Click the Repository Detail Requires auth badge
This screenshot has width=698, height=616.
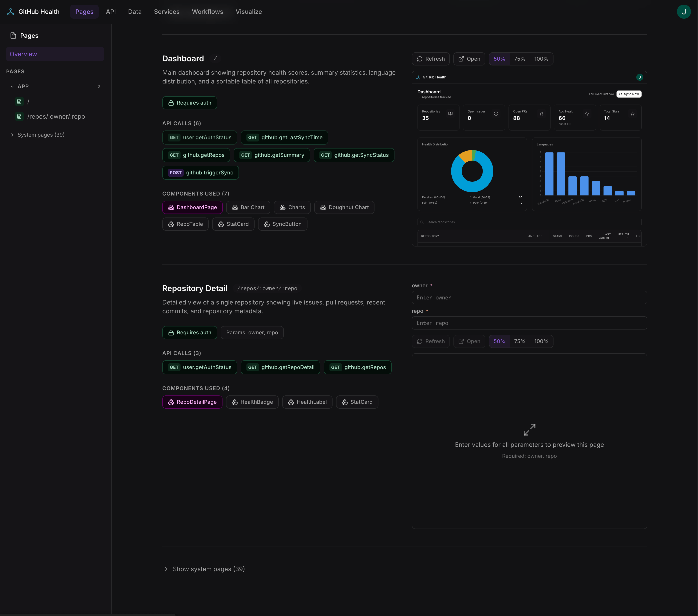[190, 332]
